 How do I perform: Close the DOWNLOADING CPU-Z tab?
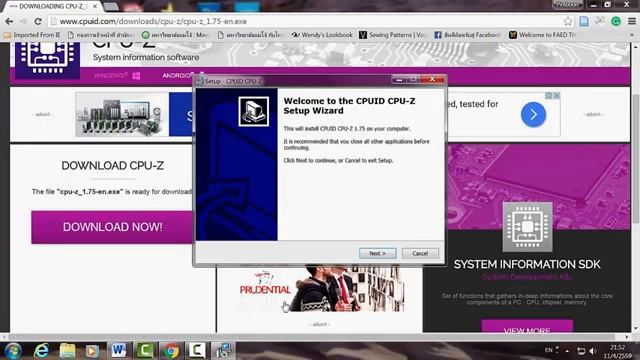(x=95, y=7)
